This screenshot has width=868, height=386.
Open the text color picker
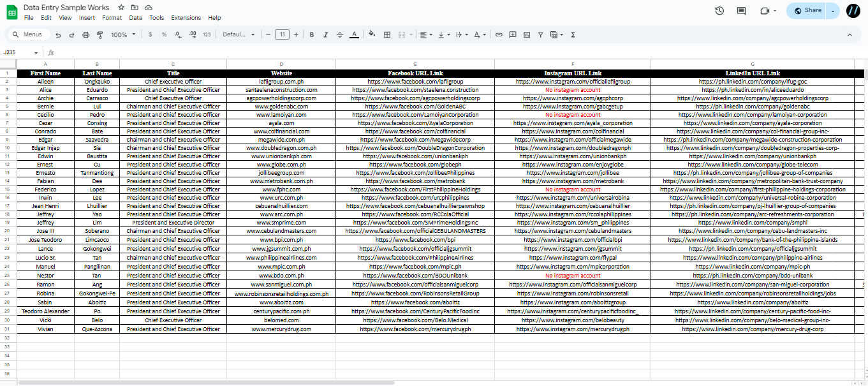click(354, 34)
